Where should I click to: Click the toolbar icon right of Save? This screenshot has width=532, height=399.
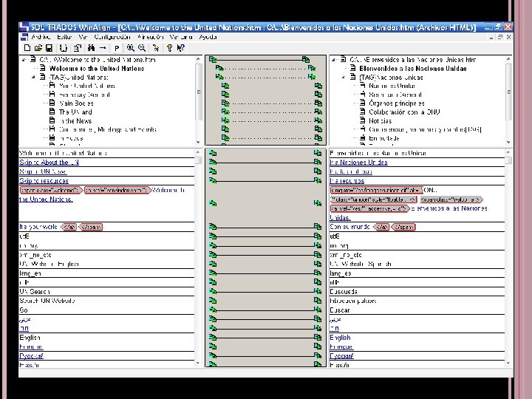[64, 48]
